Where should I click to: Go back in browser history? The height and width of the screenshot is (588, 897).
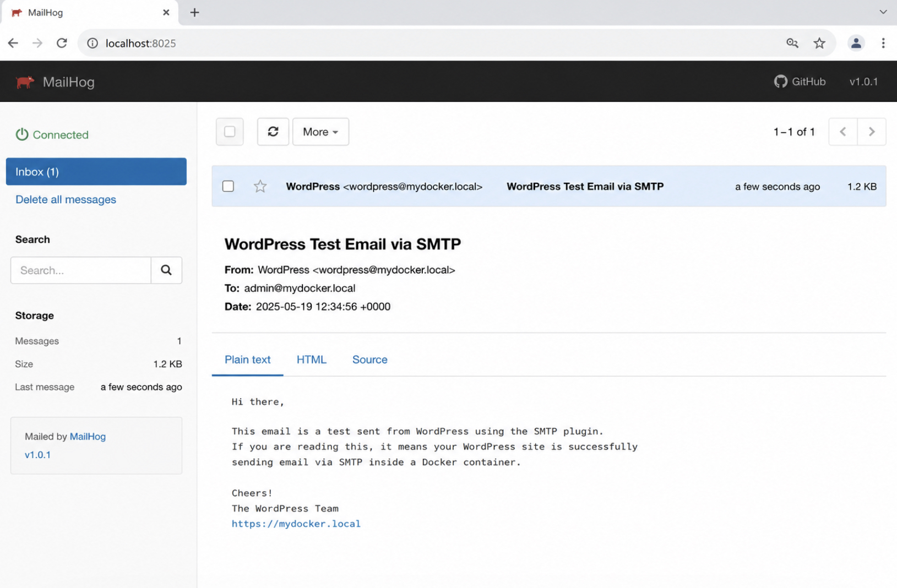[x=13, y=43]
